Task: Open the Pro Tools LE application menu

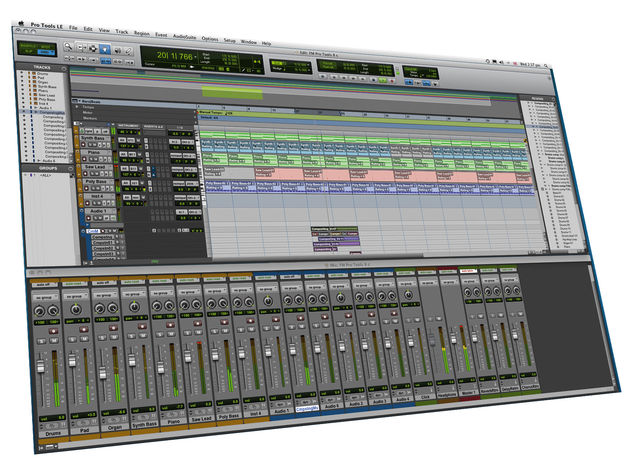Action: tap(47, 26)
